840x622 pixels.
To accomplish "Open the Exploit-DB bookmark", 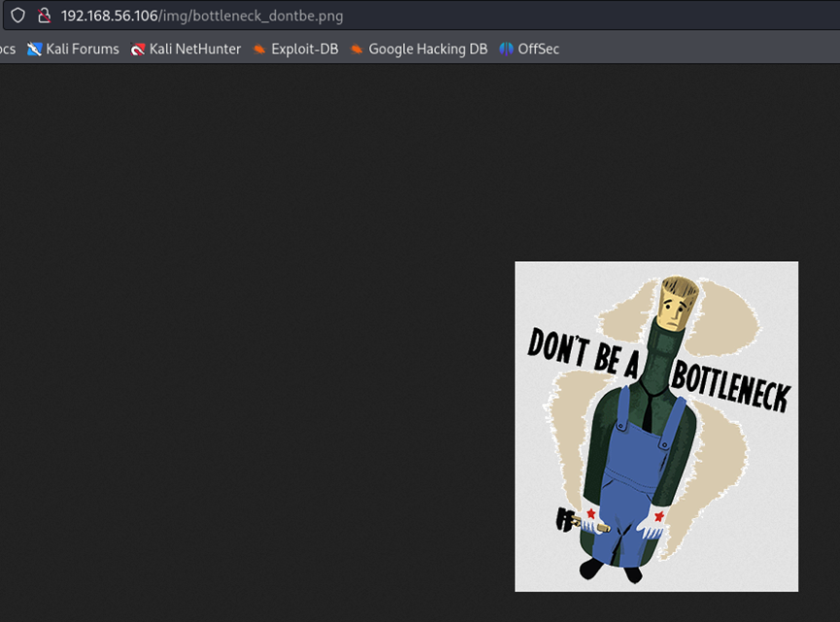I will point(295,49).
